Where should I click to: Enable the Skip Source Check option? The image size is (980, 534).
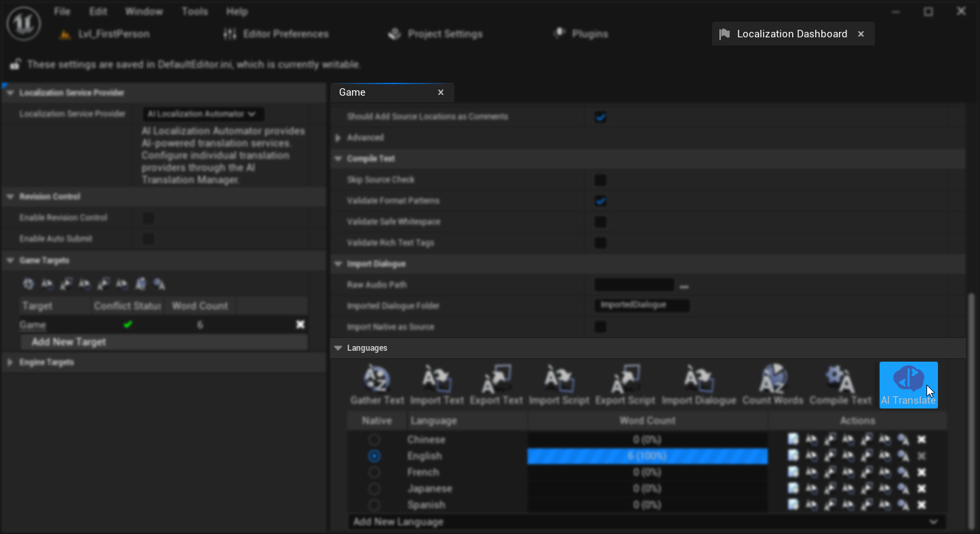600,180
